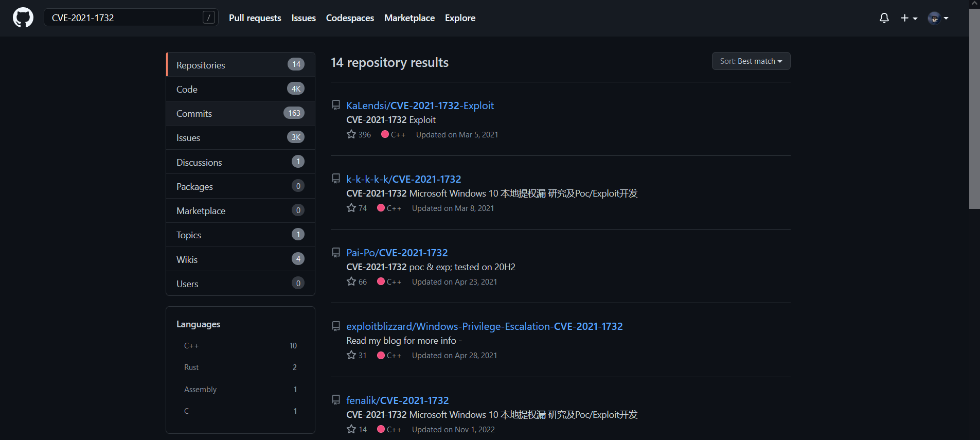Show Commits search results

point(240,113)
